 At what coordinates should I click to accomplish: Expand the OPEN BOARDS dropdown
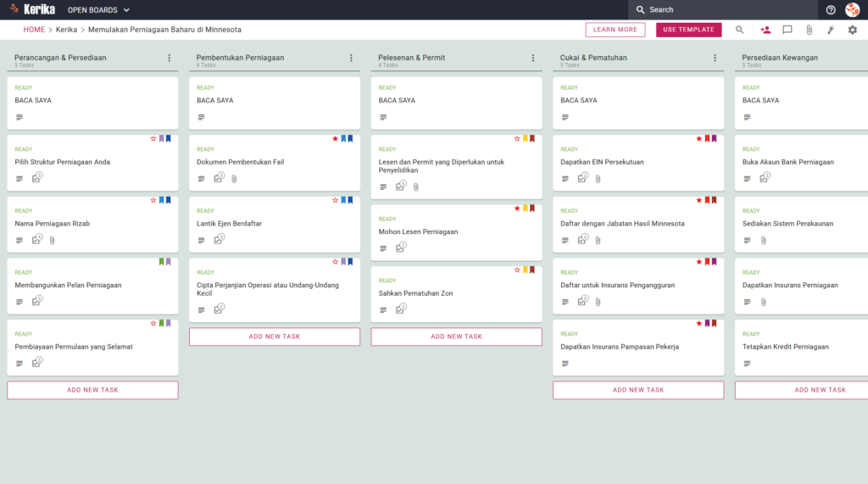(98, 10)
